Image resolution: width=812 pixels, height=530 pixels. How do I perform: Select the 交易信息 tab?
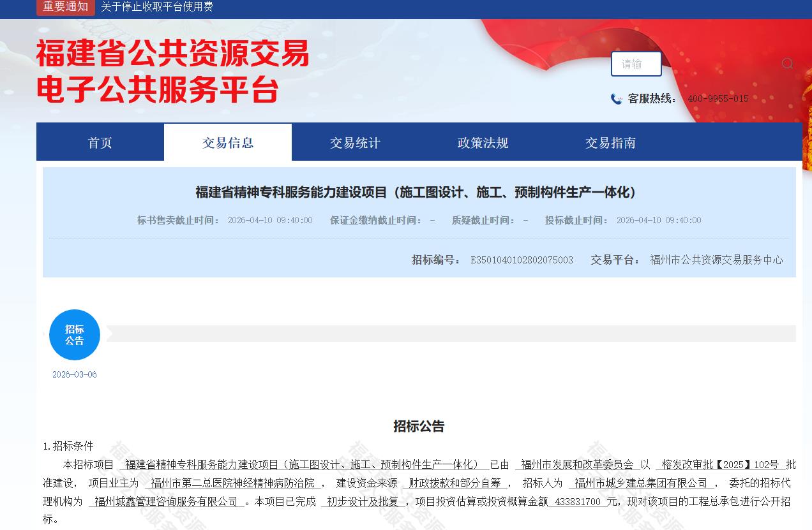click(x=228, y=143)
